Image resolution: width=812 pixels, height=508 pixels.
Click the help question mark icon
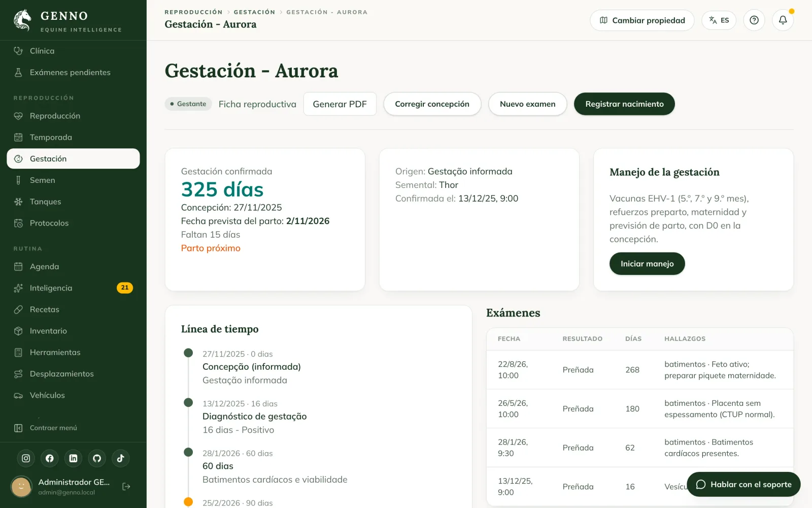754,20
